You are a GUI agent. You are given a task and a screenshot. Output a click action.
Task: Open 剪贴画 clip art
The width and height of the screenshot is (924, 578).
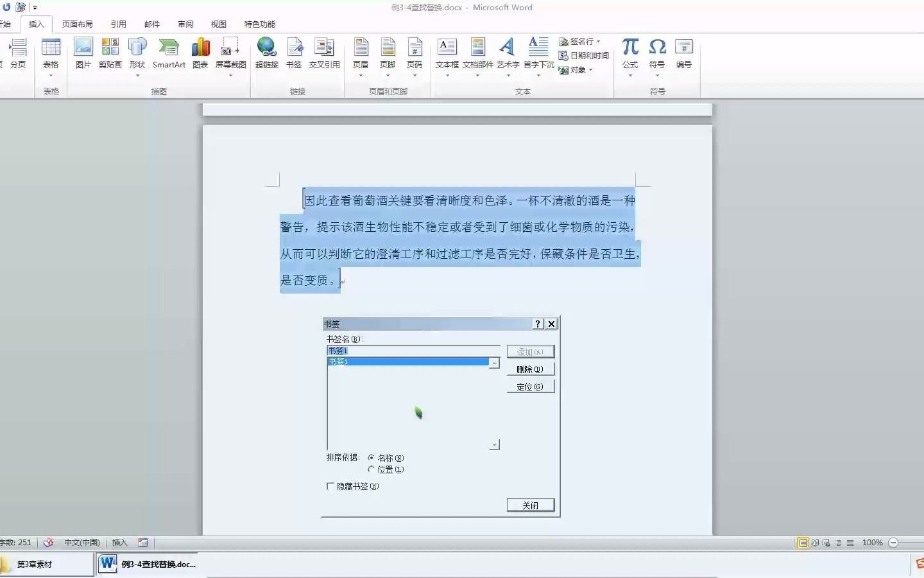pos(110,53)
